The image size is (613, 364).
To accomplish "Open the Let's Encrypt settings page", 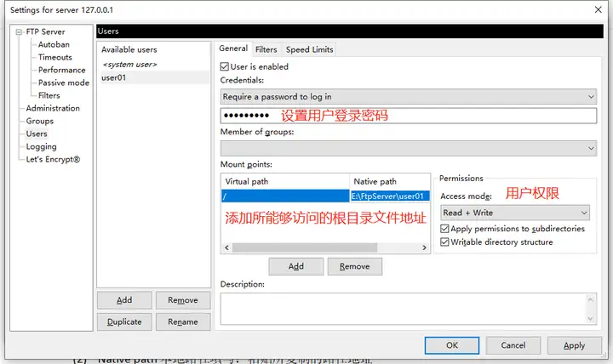I will (x=53, y=159).
